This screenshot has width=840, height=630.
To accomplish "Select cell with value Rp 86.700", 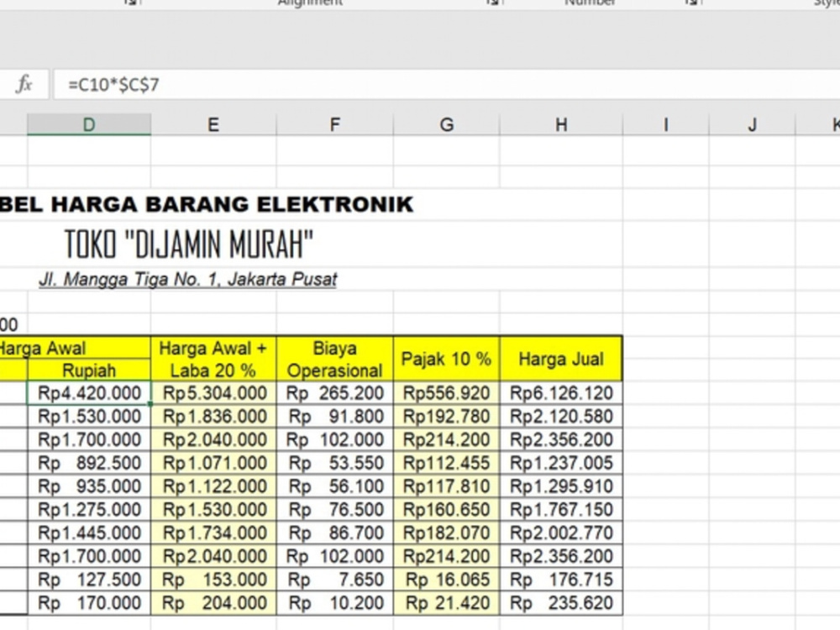I will (x=335, y=533).
